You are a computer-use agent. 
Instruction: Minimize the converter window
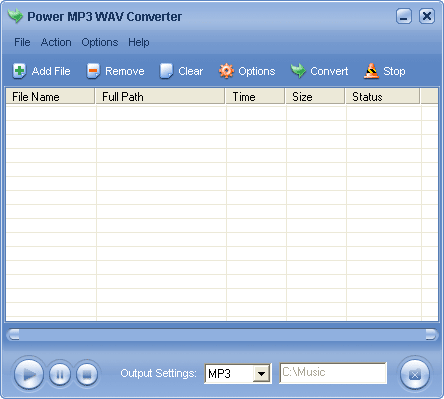[404, 16]
